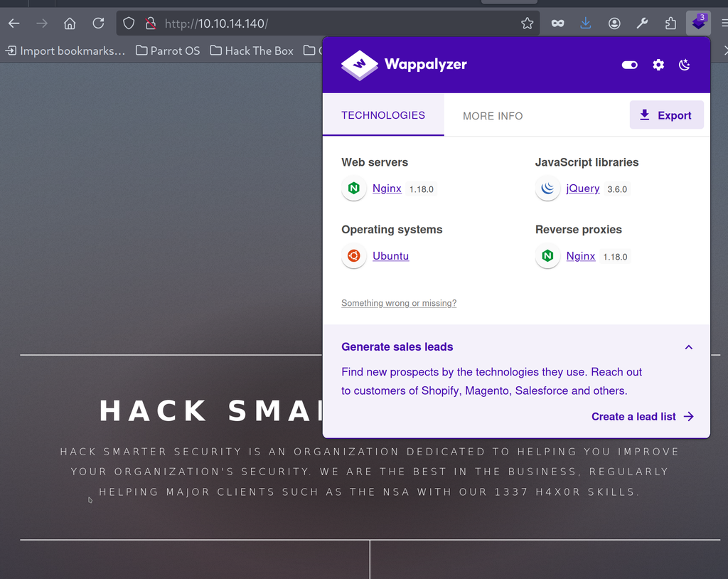The width and height of the screenshot is (728, 579).
Task: Open the extensions puzzle-piece menu
Action: pyautogui.click(x=670, y=23)
